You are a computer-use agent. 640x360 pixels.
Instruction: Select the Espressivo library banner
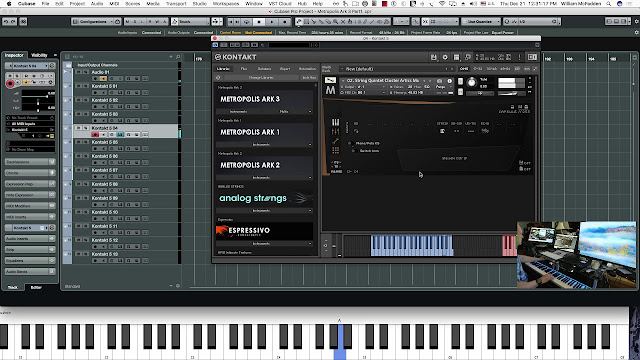[x=264, y=231]
